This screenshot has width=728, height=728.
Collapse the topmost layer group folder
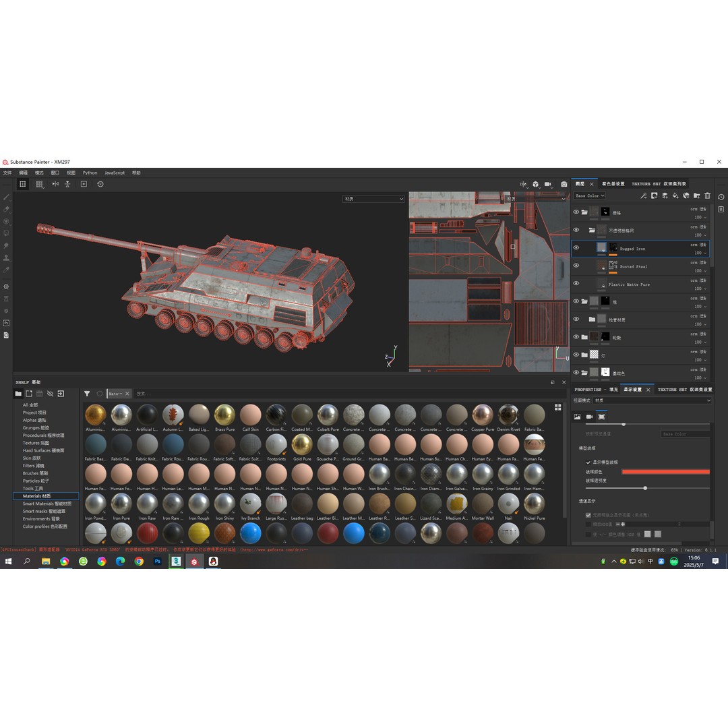click(584, 212)
